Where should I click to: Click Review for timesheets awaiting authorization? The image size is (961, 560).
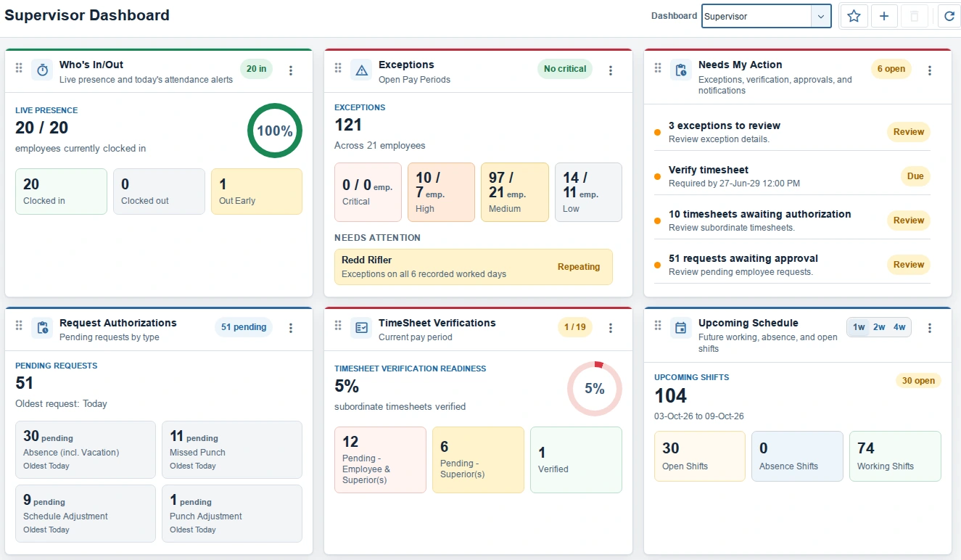909,221
